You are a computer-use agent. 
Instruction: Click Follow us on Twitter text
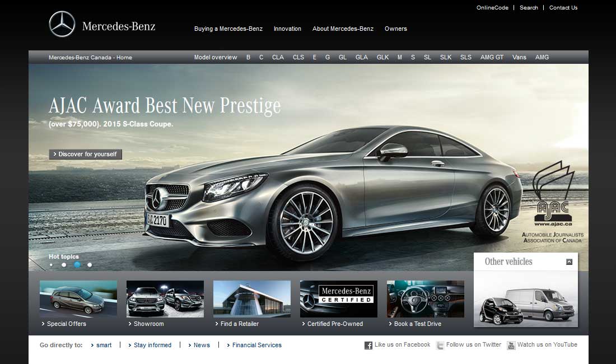pyautogui.click(x=474, y=345)
